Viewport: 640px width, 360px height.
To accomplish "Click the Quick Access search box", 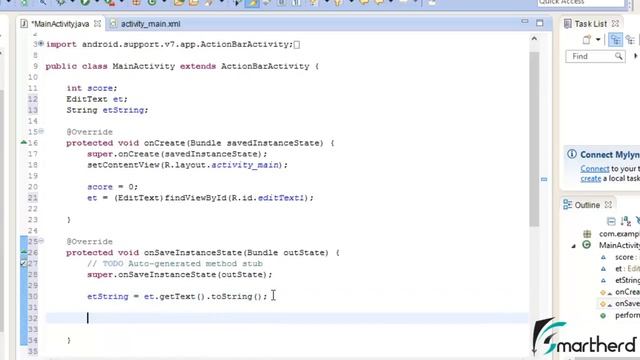I will coord(581,2).
